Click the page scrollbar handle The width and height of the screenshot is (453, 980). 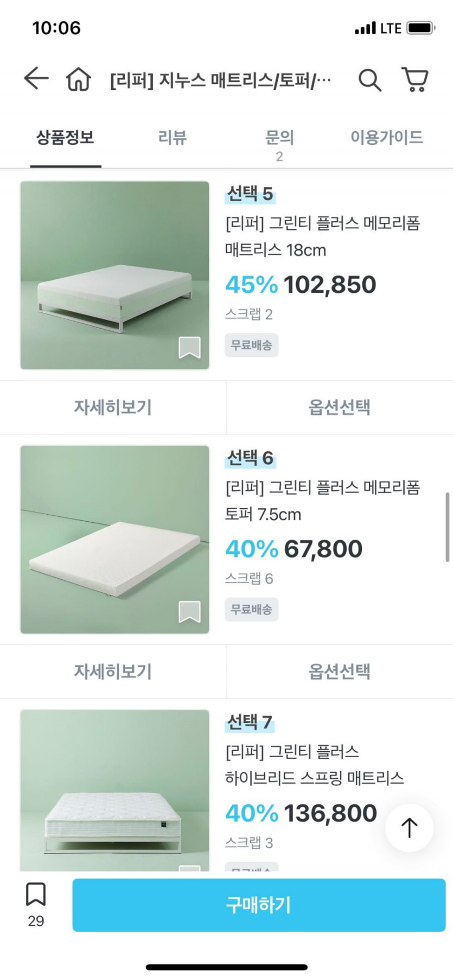point(447,527)
